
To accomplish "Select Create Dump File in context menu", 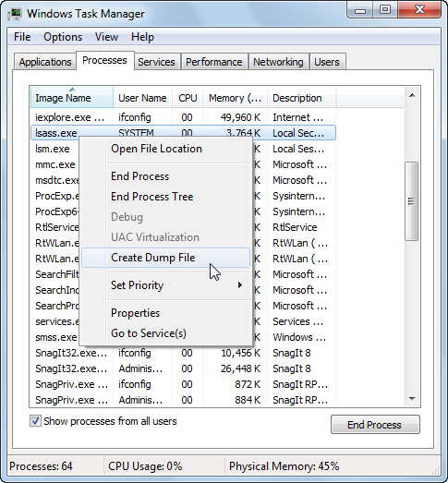I will (x=165, y=258).
